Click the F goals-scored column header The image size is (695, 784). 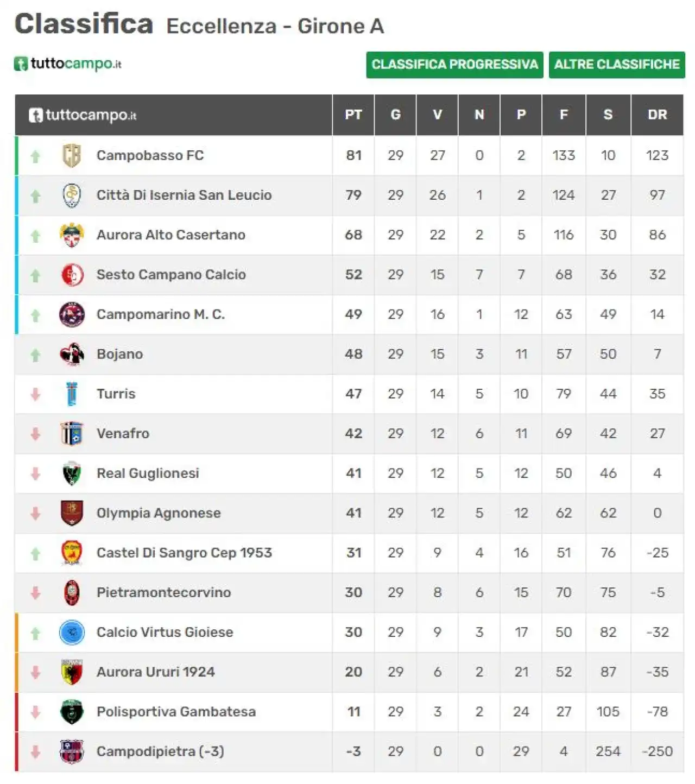pos(564,115)
